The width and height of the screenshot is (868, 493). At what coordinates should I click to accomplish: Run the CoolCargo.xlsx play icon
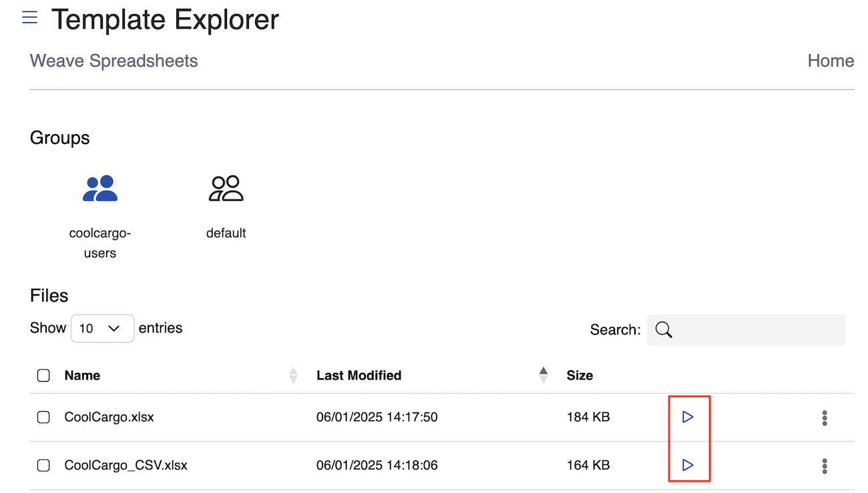tap(688, 417)
